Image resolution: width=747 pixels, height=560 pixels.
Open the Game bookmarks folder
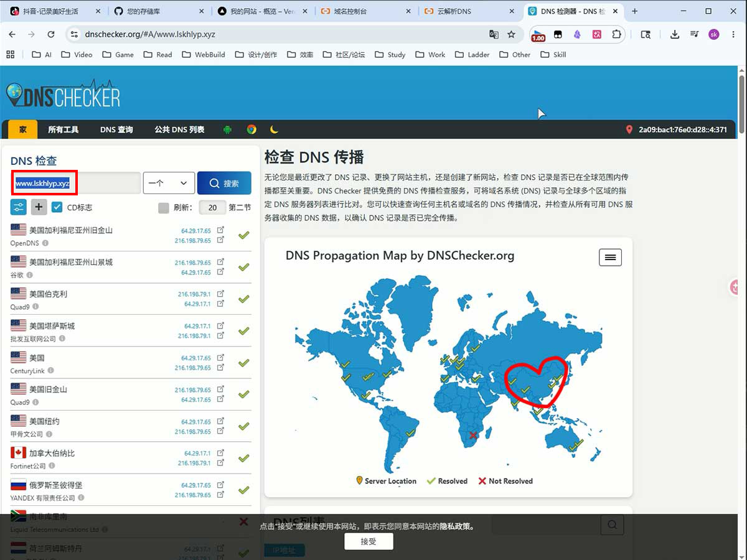coord(118,55)
